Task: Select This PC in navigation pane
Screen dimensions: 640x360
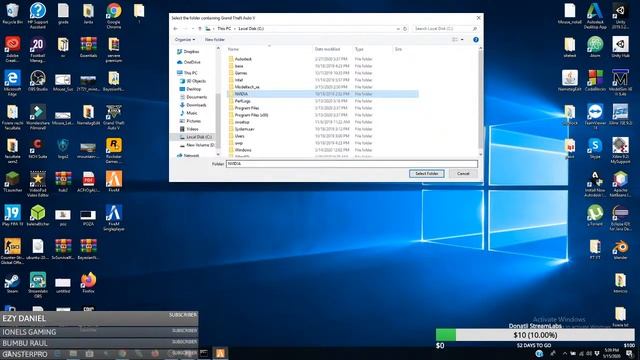Action: point(187,73)
